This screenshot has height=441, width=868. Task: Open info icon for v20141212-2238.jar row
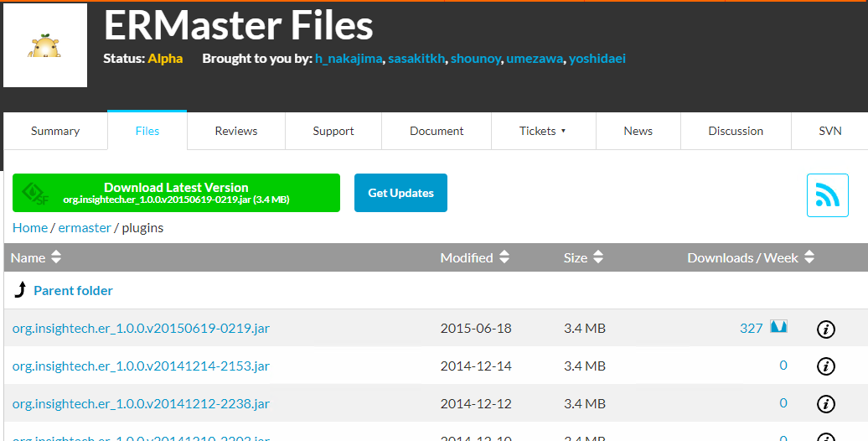(826, 404)
